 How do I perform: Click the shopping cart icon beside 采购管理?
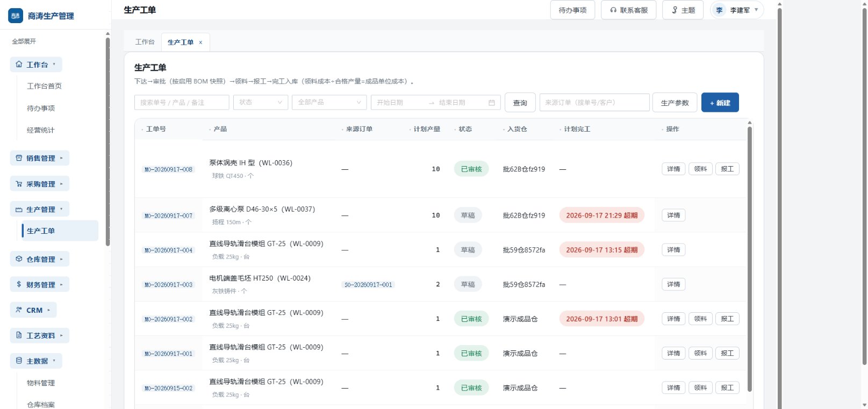(19, 184)
